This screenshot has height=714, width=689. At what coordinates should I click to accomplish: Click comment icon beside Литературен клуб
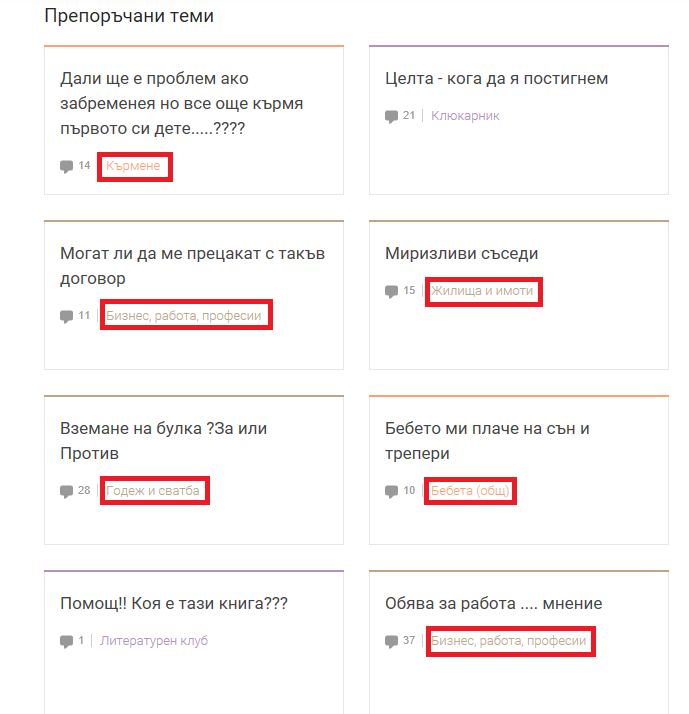tap(66, 641)
